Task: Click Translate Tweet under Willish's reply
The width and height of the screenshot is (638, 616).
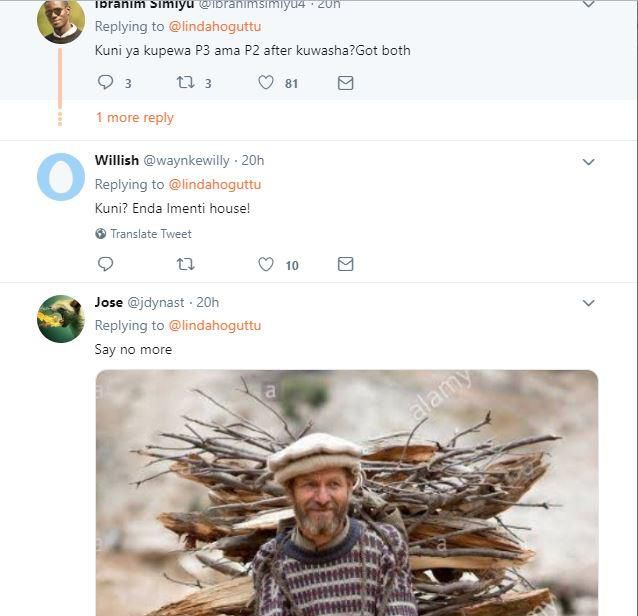Action: pos(150,234)
